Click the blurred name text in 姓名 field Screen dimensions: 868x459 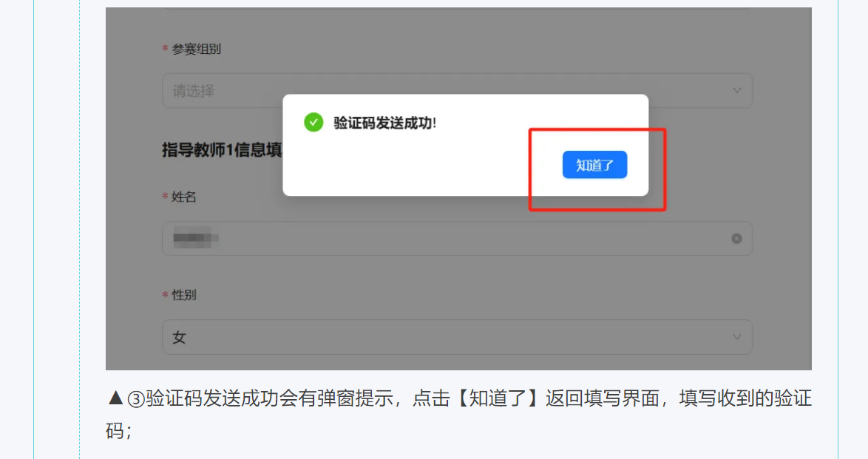coord(195,238)
